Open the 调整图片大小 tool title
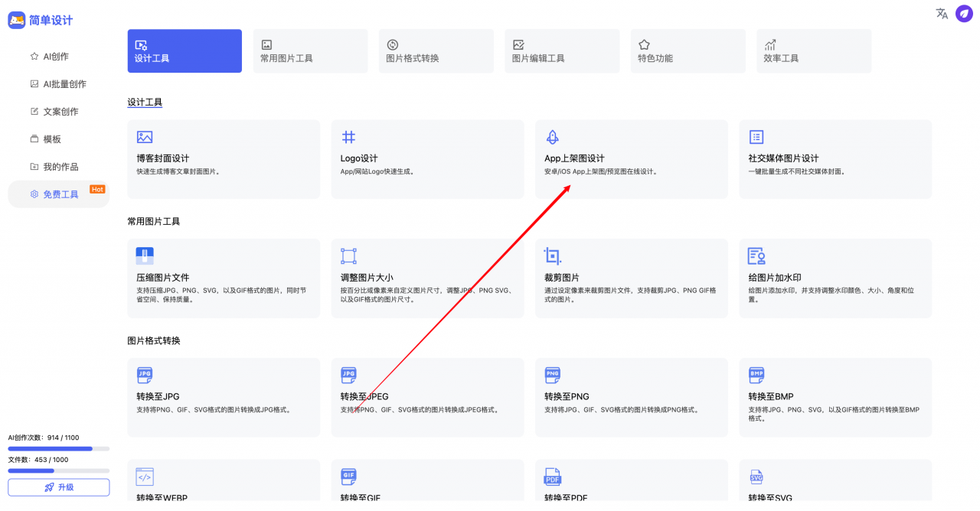980x511 pixels. 367,278
